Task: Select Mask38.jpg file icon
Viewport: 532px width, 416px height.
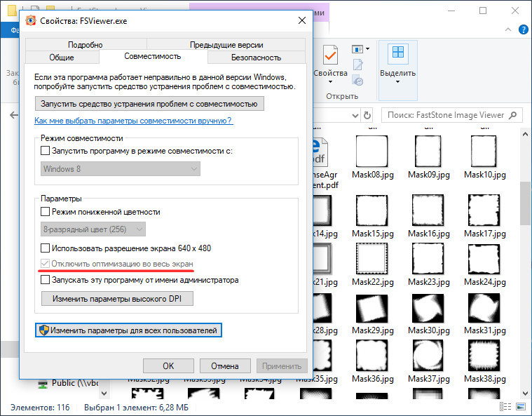Action: click(484, 356)
